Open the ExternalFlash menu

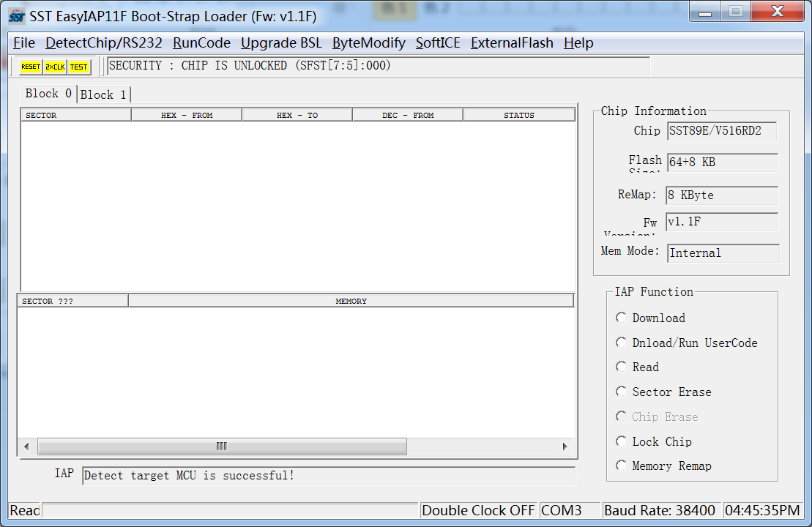(512, 43)
